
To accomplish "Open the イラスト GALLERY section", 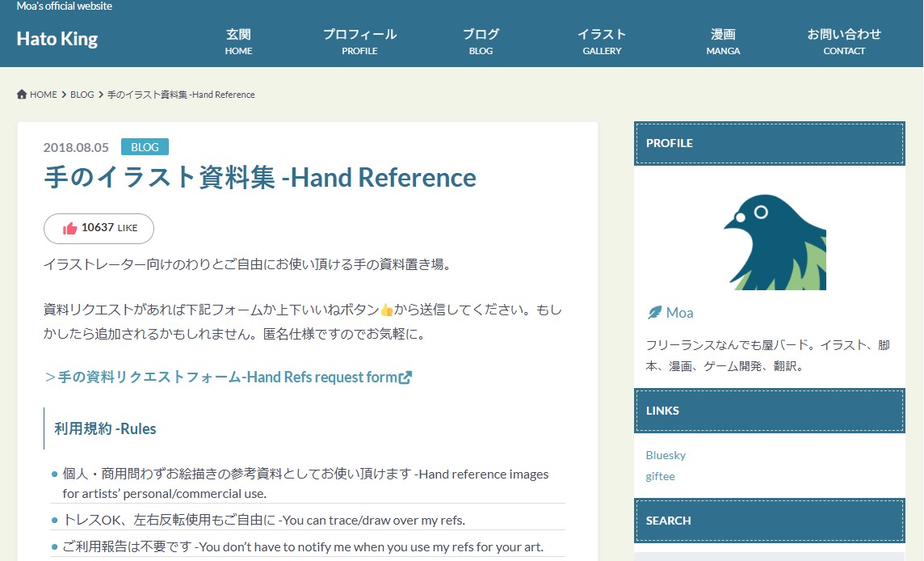I will [x=602, y=42].
